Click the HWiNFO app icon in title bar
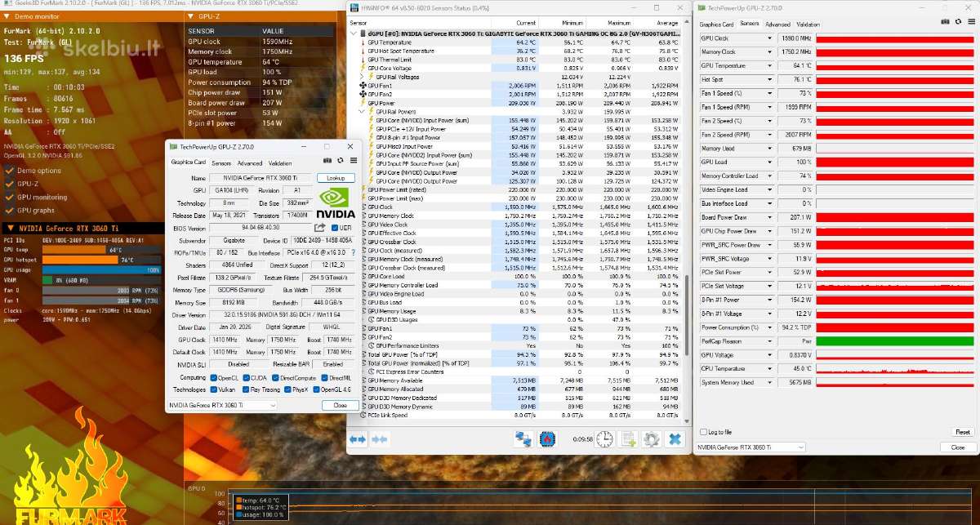This screenshot has height=525, width=980. click(353, 8)
